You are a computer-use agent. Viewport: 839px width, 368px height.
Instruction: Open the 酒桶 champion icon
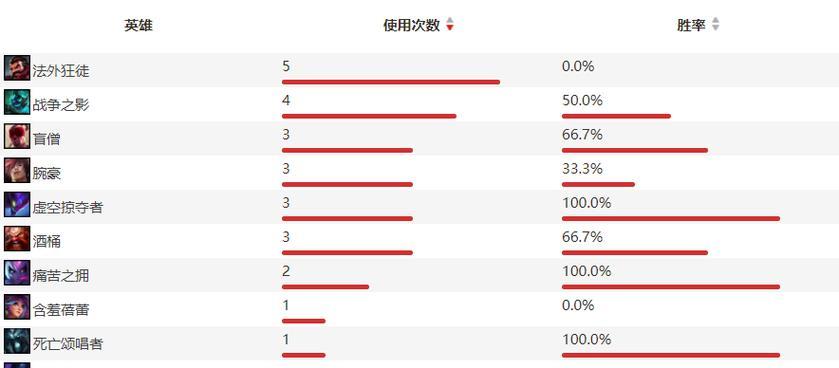coord(17,239)
